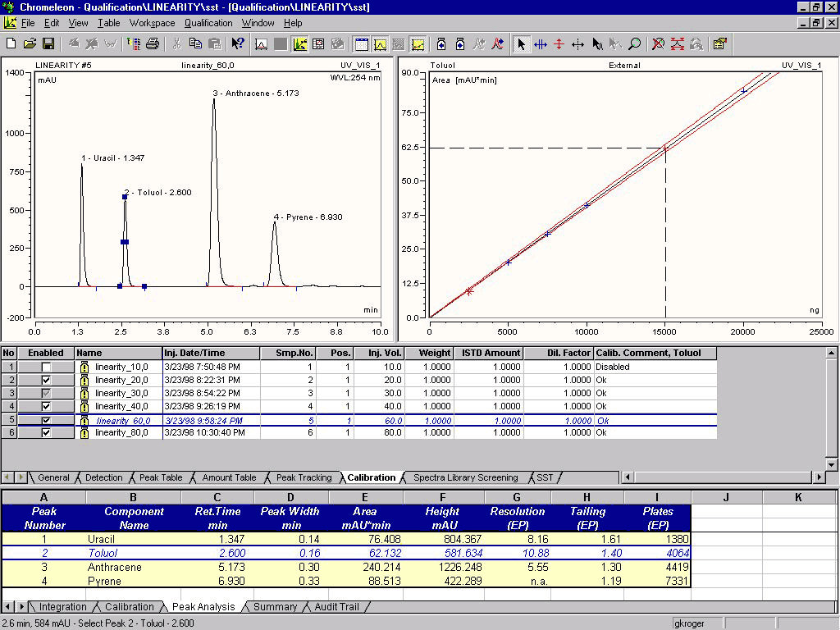Uncheck the linearity_20,0 enabled checkbox
Screen dimensions: 840x630
pos(46,381)
